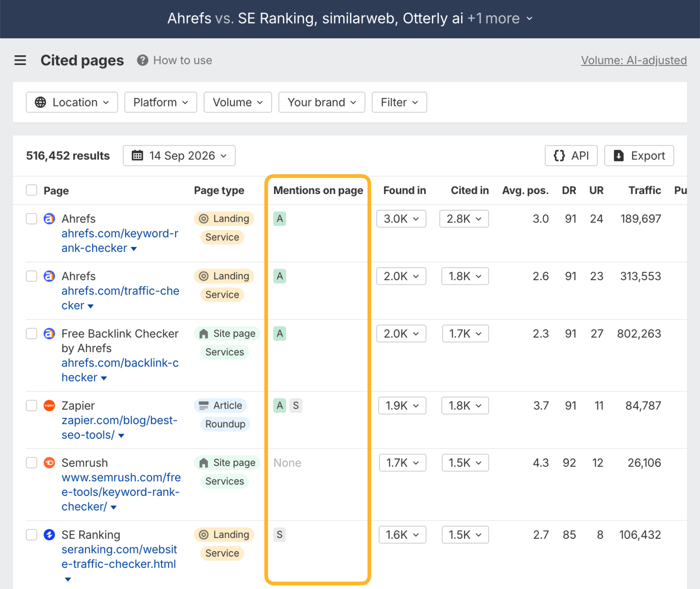This screenshot has height=589, width=700.
Task: Tick the checkbox for the SE Ranking row
Action: pyautogui.click(x=31, y=535)
